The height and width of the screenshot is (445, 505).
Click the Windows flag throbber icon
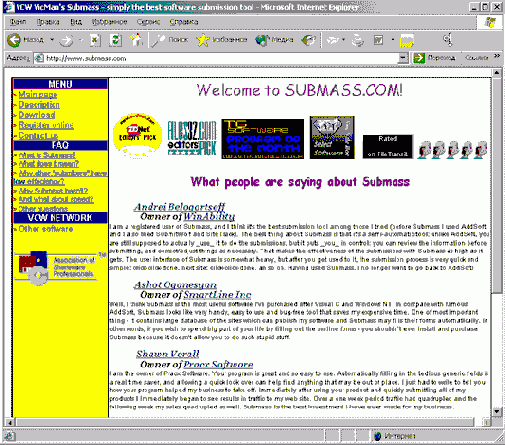click(491, 22)
